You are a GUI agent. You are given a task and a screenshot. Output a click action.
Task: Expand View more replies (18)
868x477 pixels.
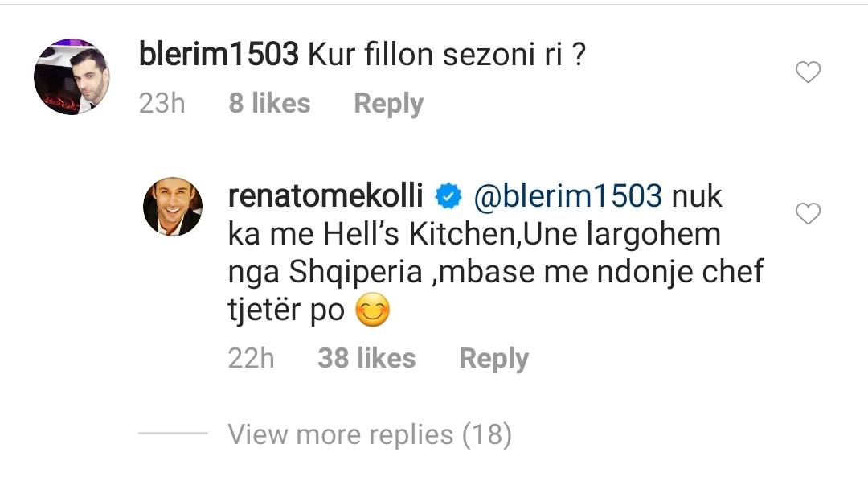(370, 434)
